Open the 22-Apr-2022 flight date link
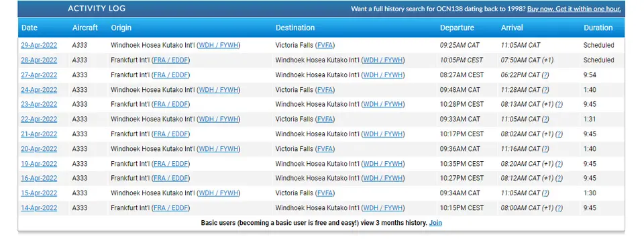 pos(39,119)
